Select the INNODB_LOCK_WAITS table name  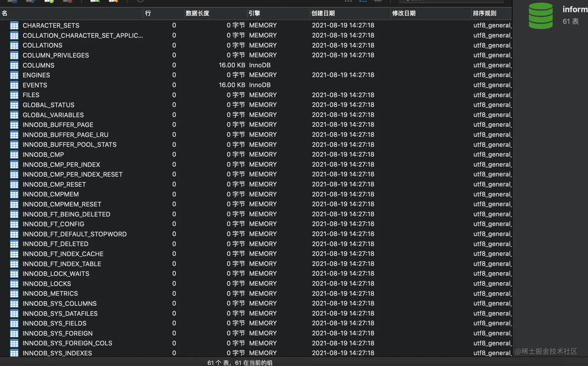tap(56, 274)
